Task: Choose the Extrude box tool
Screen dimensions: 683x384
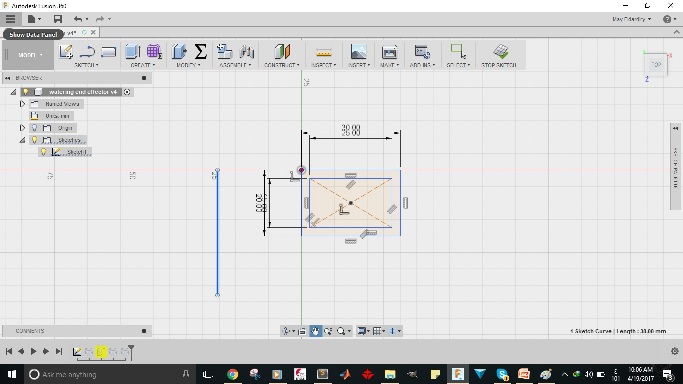Action: [x=132, y=52]
